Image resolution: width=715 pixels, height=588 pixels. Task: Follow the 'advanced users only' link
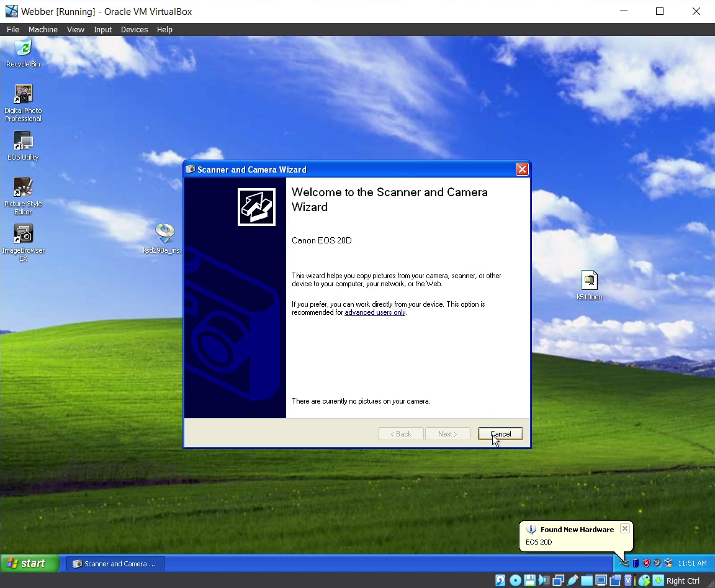click(x=375, y=312)
